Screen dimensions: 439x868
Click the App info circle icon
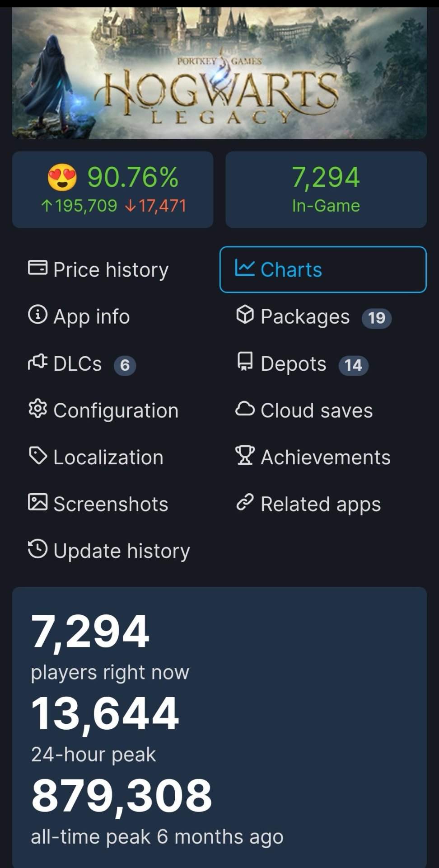(37, 314)
